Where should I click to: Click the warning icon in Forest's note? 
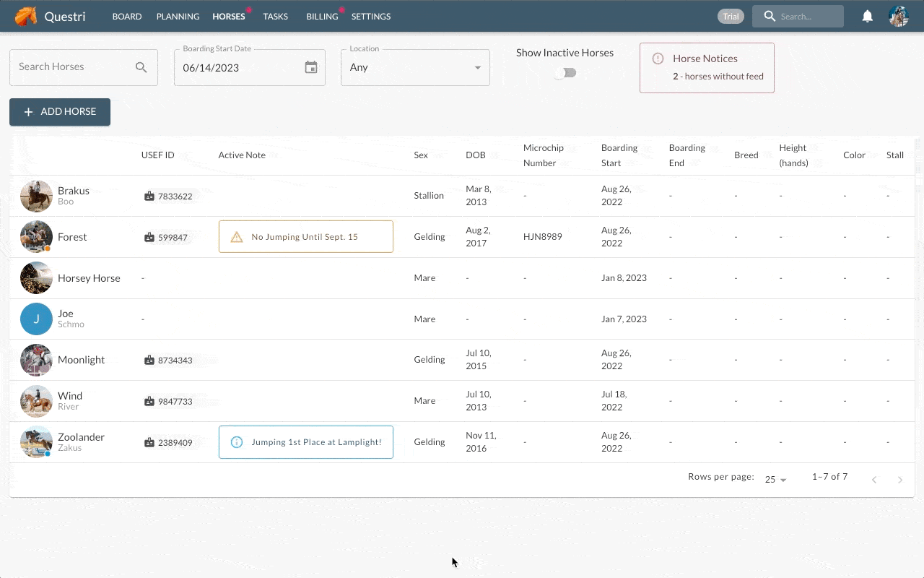tap(236, 237)
